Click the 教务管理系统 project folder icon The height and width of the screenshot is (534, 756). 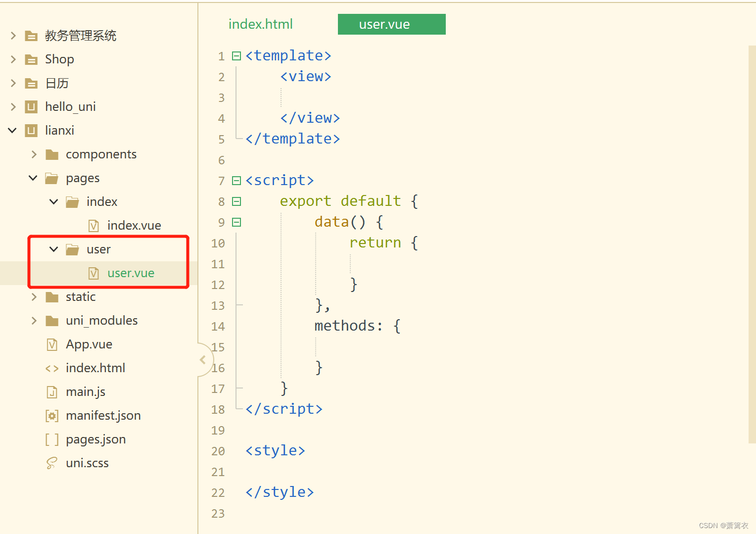click(31, 36)
